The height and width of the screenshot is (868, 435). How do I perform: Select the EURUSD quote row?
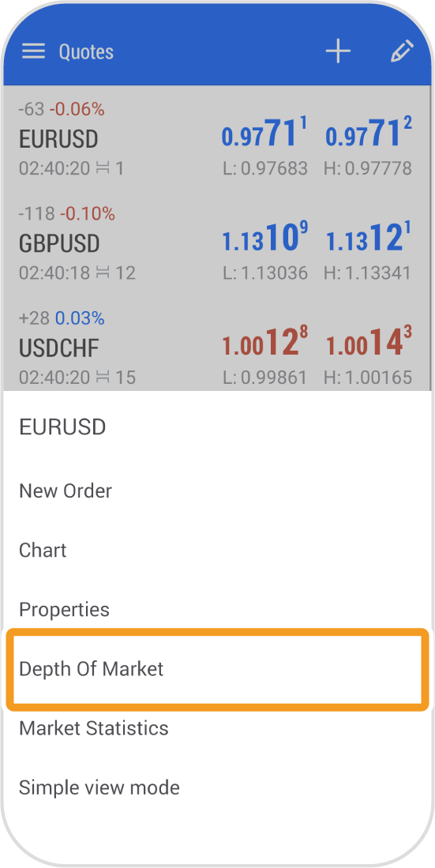217,139
